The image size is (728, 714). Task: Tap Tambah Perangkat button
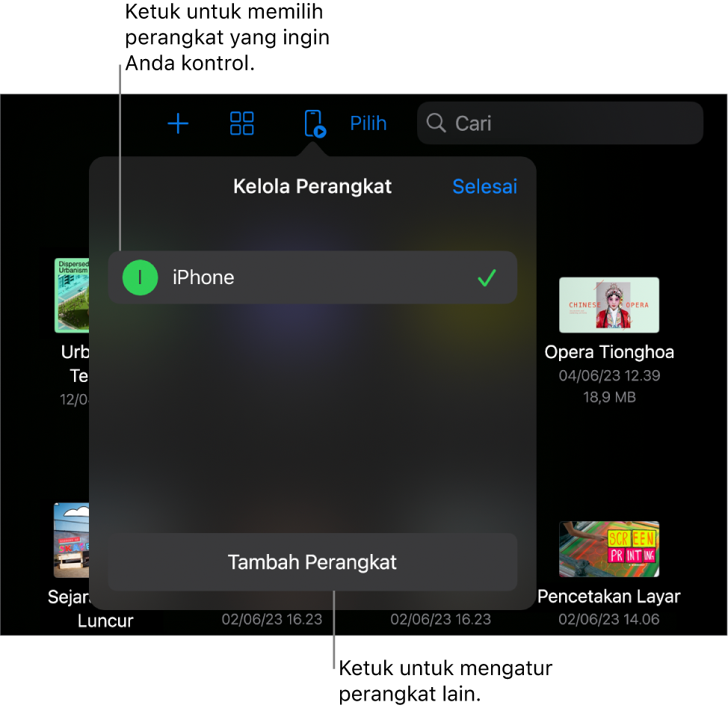(x=312, y=562)
